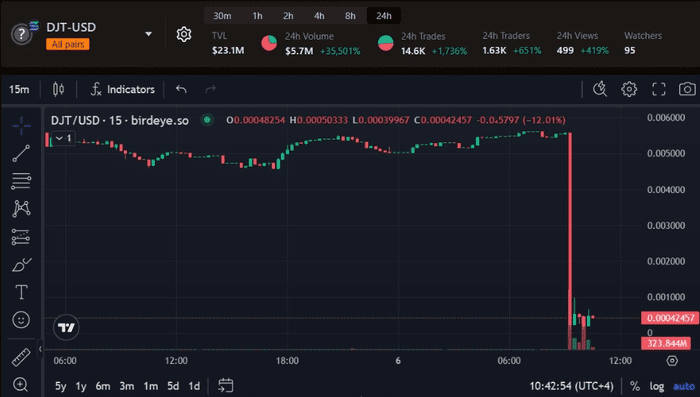Screen dimensions: 700x397
Task: Click the 323.844M volume label
Action: pos(666,343)
